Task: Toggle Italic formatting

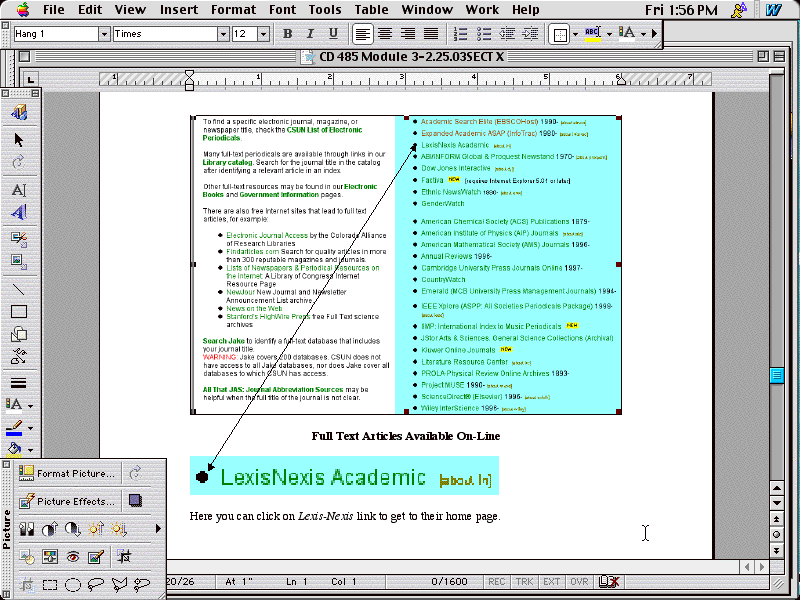Action: [x=310, y=34]
